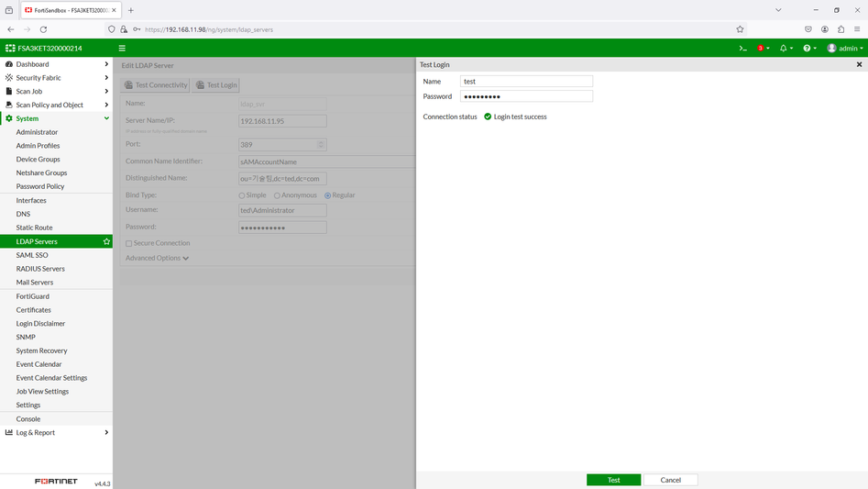Image resolution: width=868 pixels, height=489 pixels.
Task: Click the browser address bar URL
Action: [x=209, y=30]
